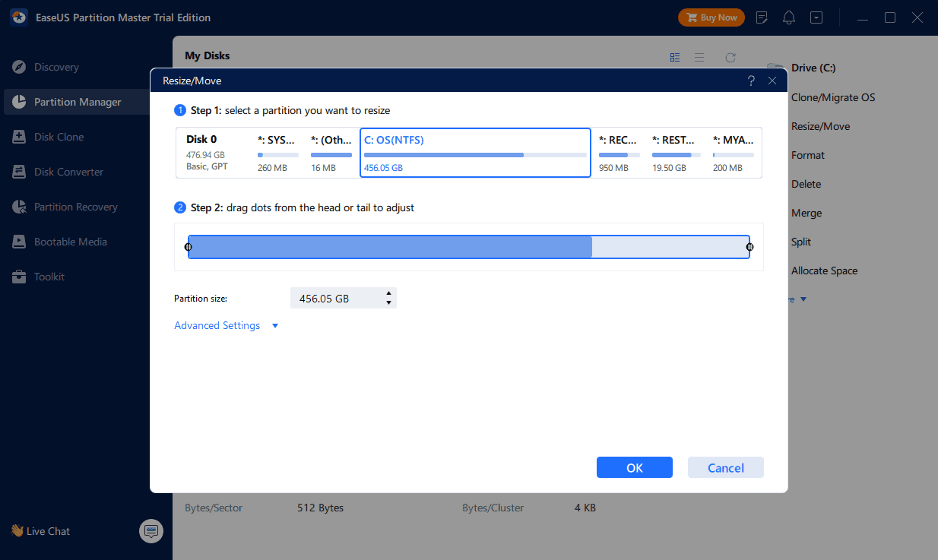The height and width of the screenshot is (560, 938).
Task: Maximize the EaseUS Partition Master window
Action: (889, 17)
